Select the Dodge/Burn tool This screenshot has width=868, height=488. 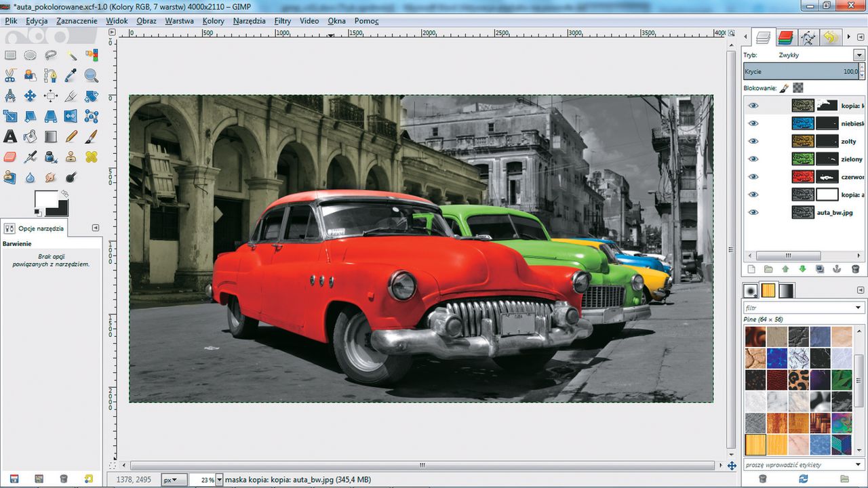tap(71, 177)
